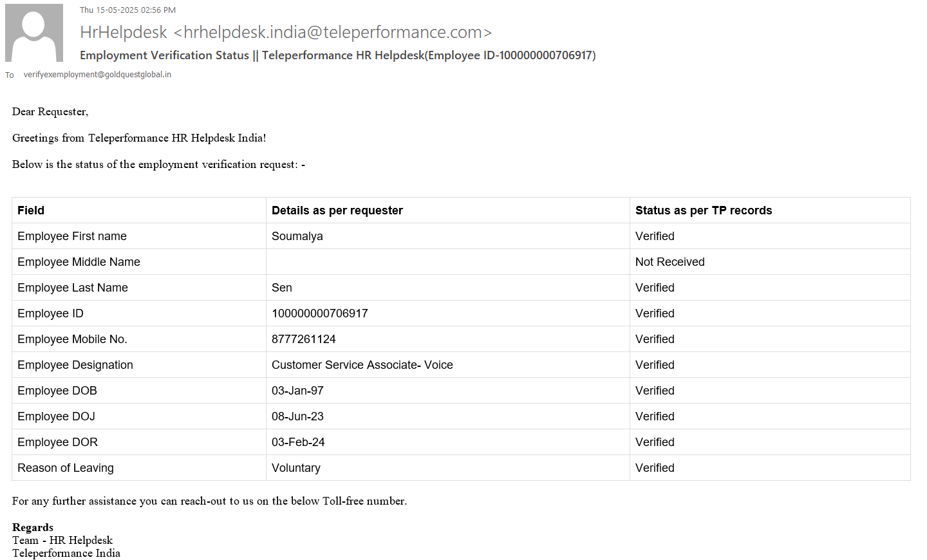Click the employee ID number in table

click(320, 313)
